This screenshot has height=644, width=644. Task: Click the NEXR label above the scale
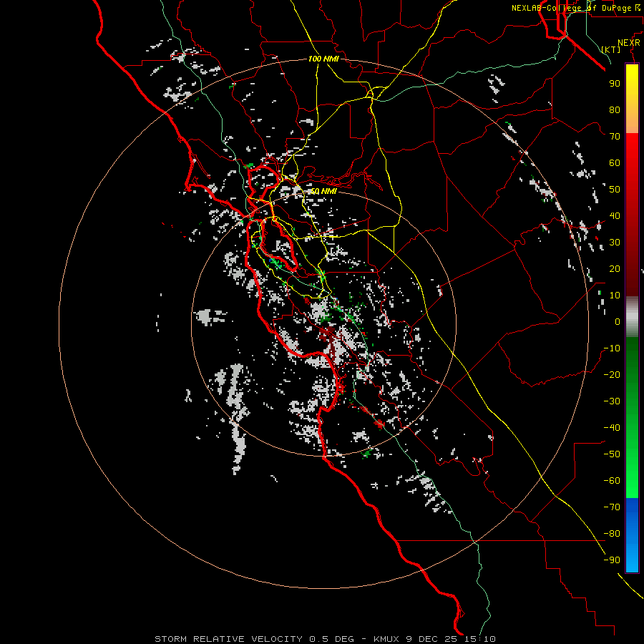click(629, 43)
